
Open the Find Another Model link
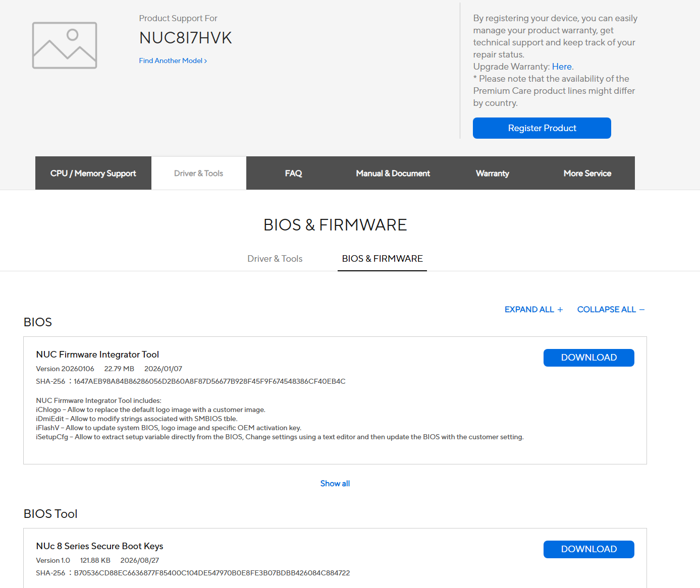click(x=173, y=61)
